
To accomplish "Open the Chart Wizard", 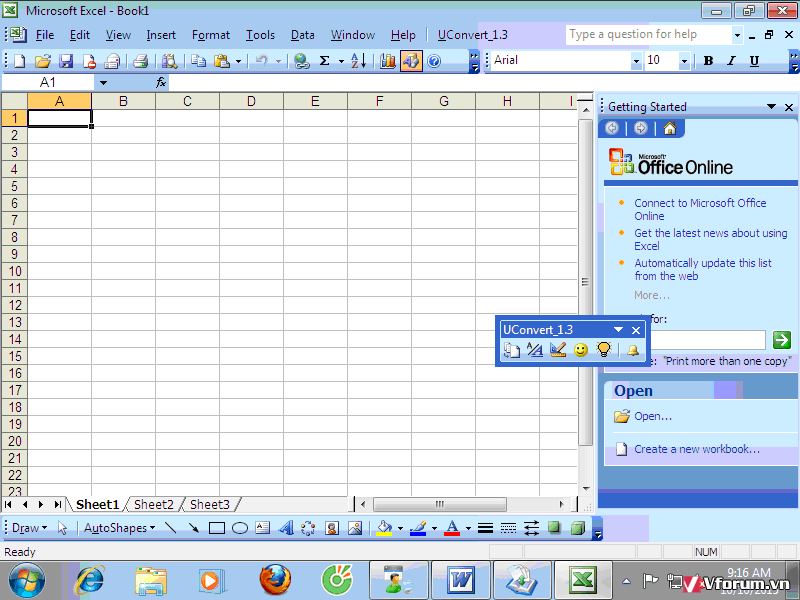I will (388, 61).
